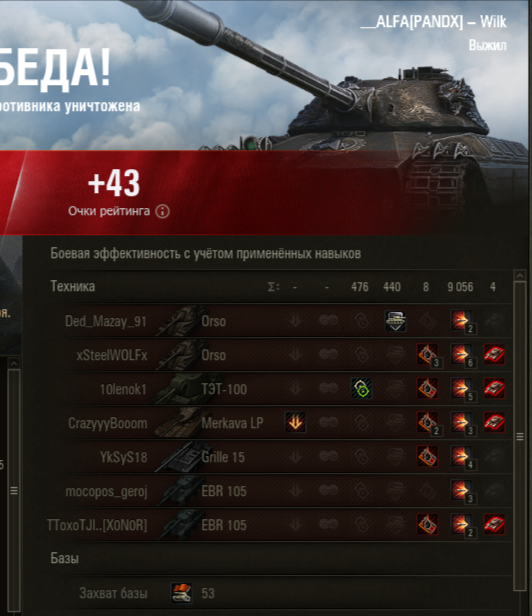
Task: Click the right scrollbar grip handle
Action: pyautogui.click(x=519, y=437)
